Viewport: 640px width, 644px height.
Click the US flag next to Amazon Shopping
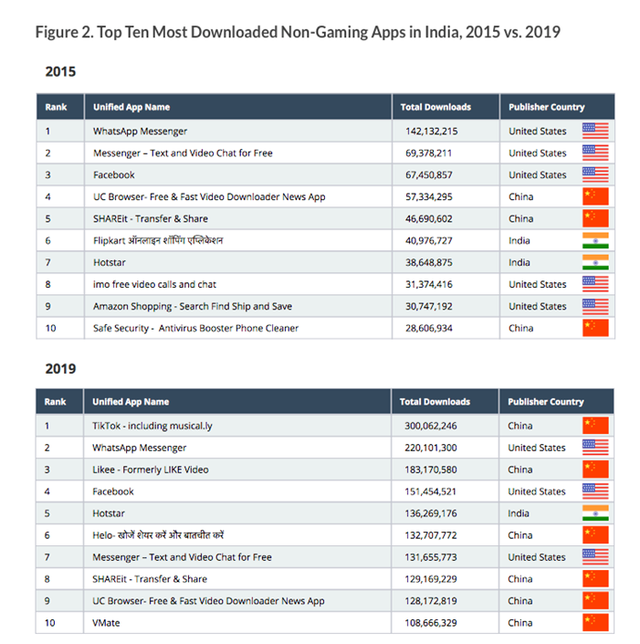pyautogui.click(x=595, y=306)
